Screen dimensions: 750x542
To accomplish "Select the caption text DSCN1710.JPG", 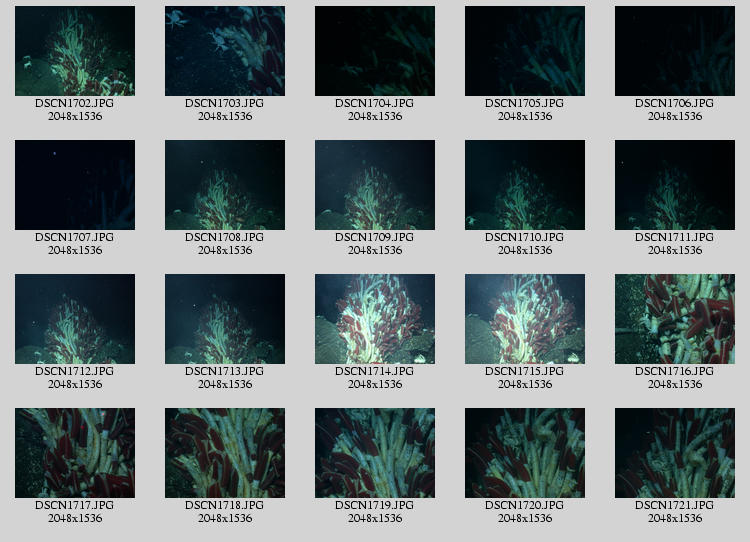I will (525, 237).
